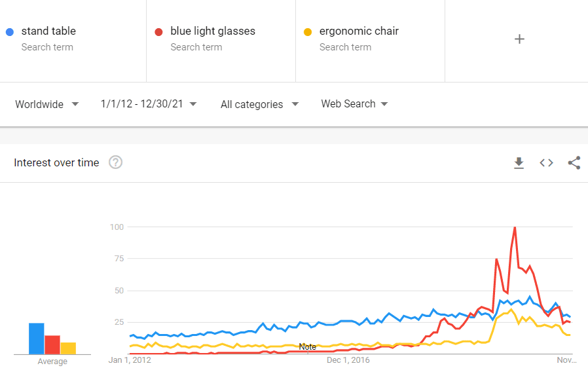Edit the stand table search term
The height and width of the screenshot is (372, 588).
point(48,31)
